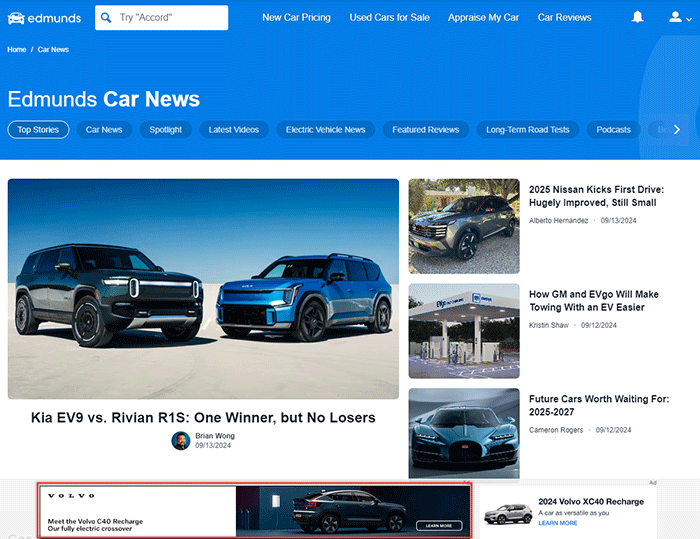The height and width of the screenshot is (539, 700).
Task: Open the Kia EV9 vs Rivian photo
Action: coord(203,289)
